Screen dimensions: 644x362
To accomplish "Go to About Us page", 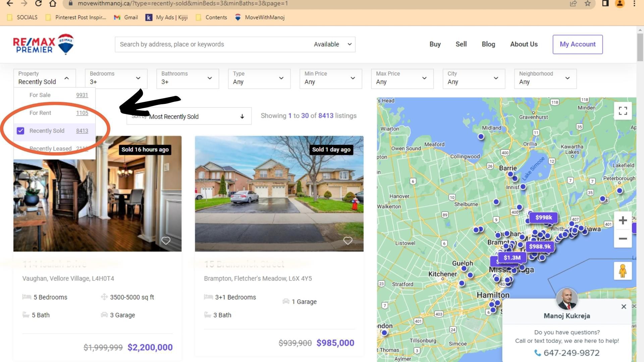I will click(x=524, y=44).
